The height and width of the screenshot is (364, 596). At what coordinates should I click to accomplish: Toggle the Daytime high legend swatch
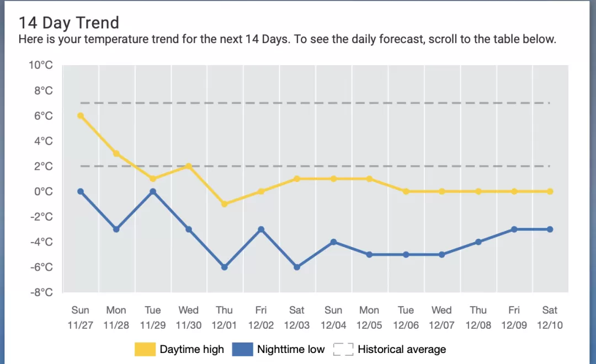[145, 349]
